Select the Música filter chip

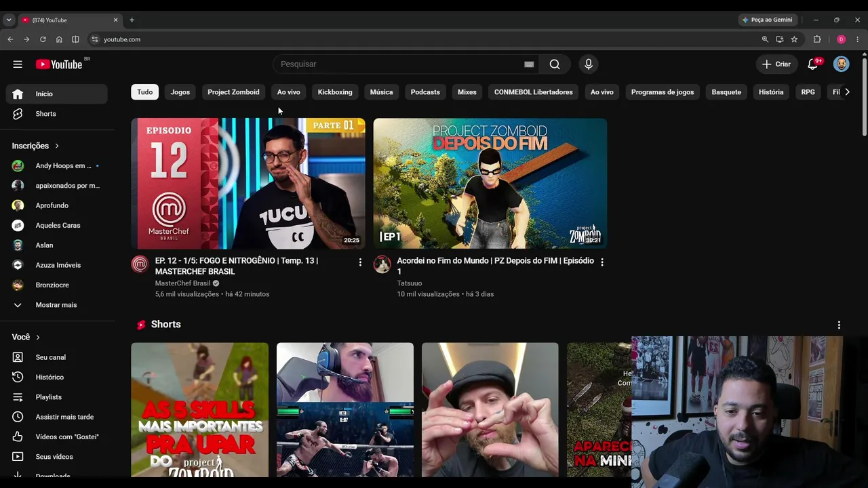[381, 92]
